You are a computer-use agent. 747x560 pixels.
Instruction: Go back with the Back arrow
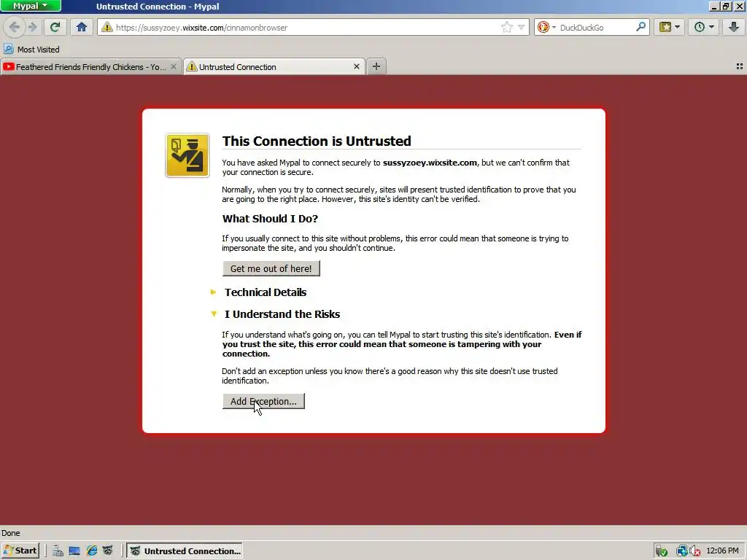point(15,27)
